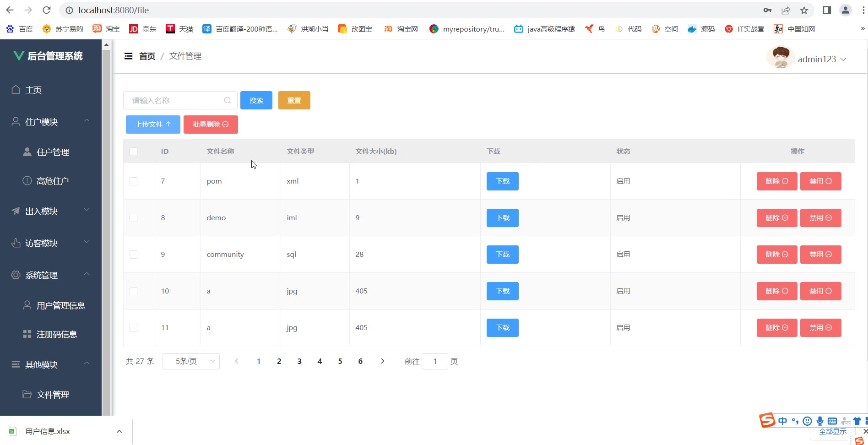868x445 pixels.
Task: Click the gear icon of 系统管理
Action: (x=16, y=275)
